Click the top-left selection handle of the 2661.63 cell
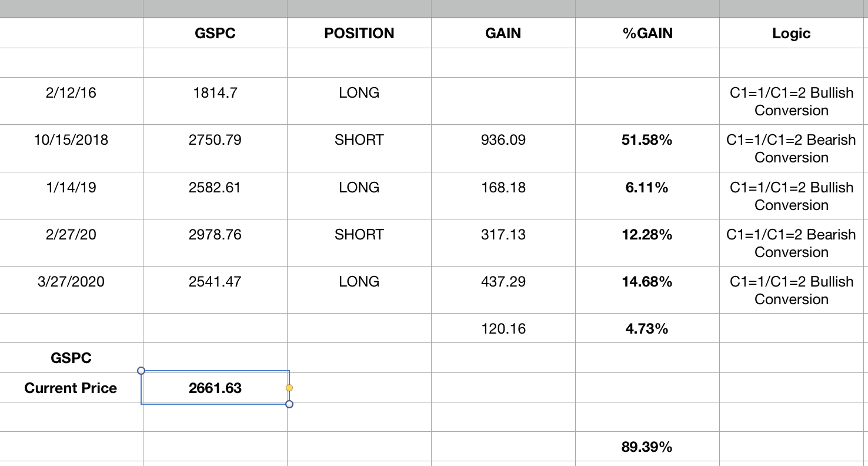Image resolution: width=868 pixels, height=466 pixels. (141, 371)
